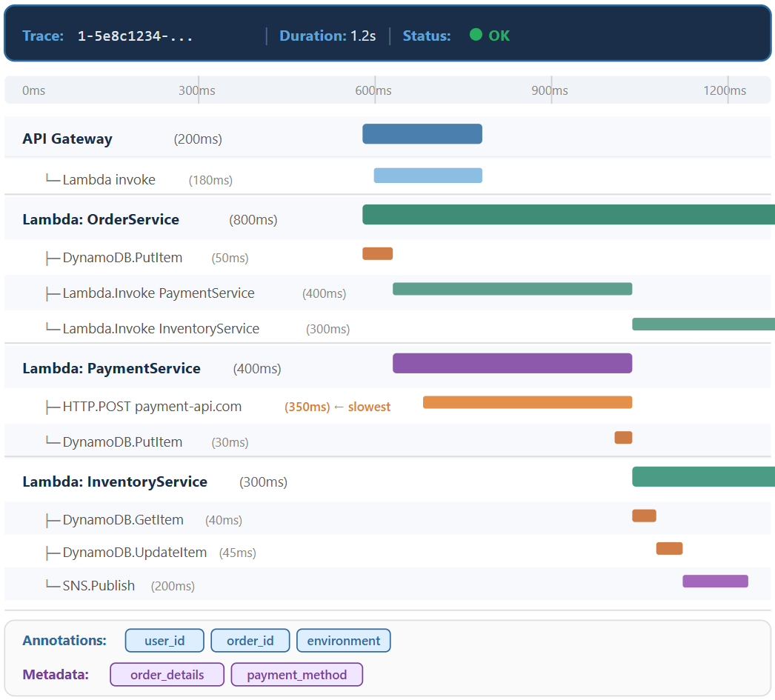Click the Lambda.Invoke PaymentService 400ms bar
775x700 pixels.
pos(513,289)
